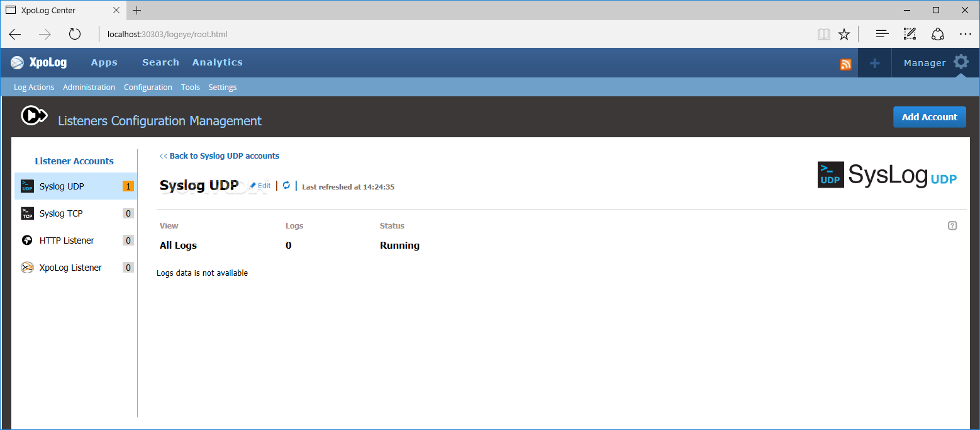This screenshot has height=430, width=980.
Task: Open the Analytics menu
Action: tap(218, 62)
